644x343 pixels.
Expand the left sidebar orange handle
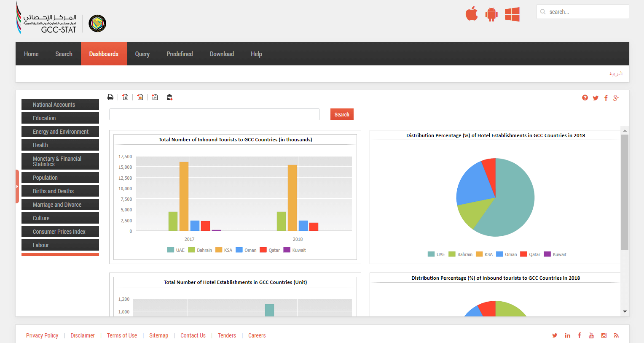(17, 186)
